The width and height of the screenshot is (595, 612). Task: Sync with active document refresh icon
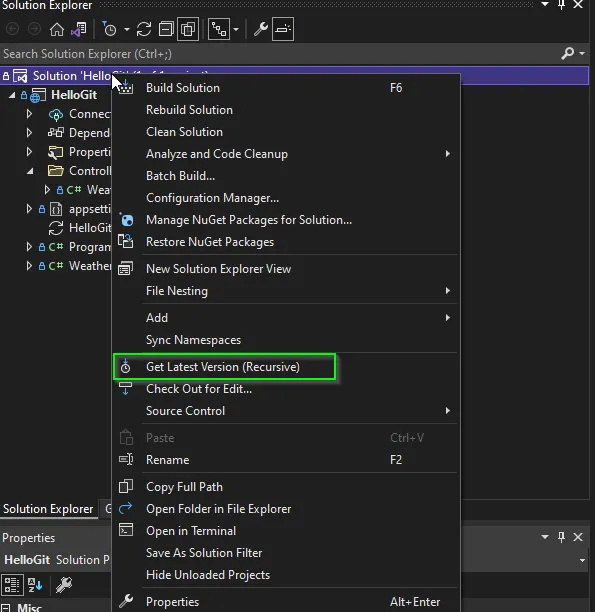click(144, 29)
